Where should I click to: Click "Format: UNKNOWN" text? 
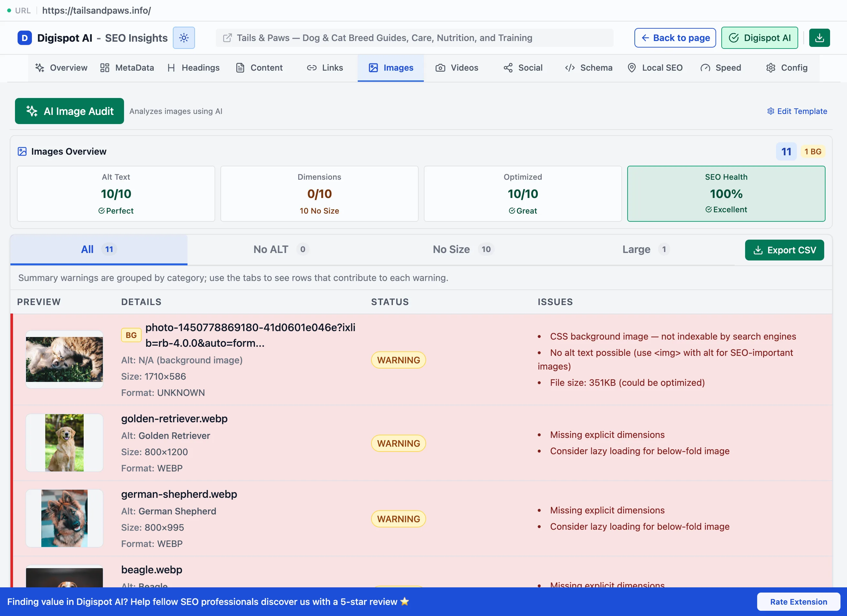pyautogui.click(x=163, y=393)
